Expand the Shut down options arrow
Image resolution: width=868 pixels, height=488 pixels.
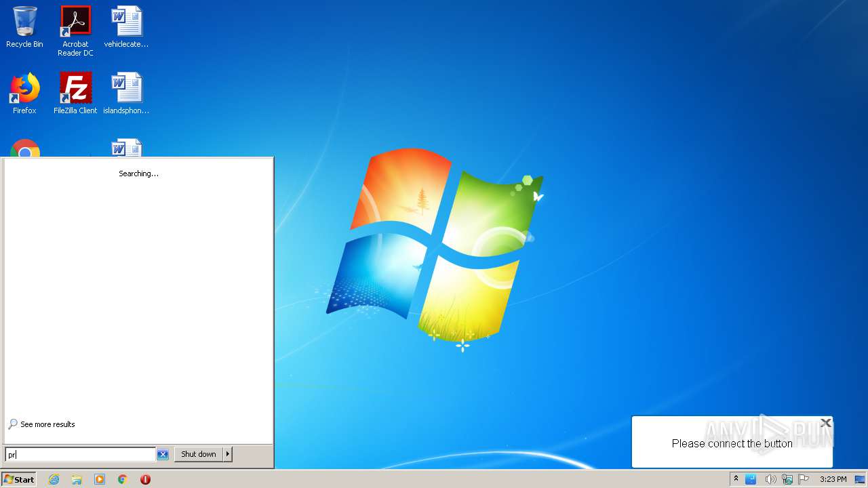(x=228, y=454)
